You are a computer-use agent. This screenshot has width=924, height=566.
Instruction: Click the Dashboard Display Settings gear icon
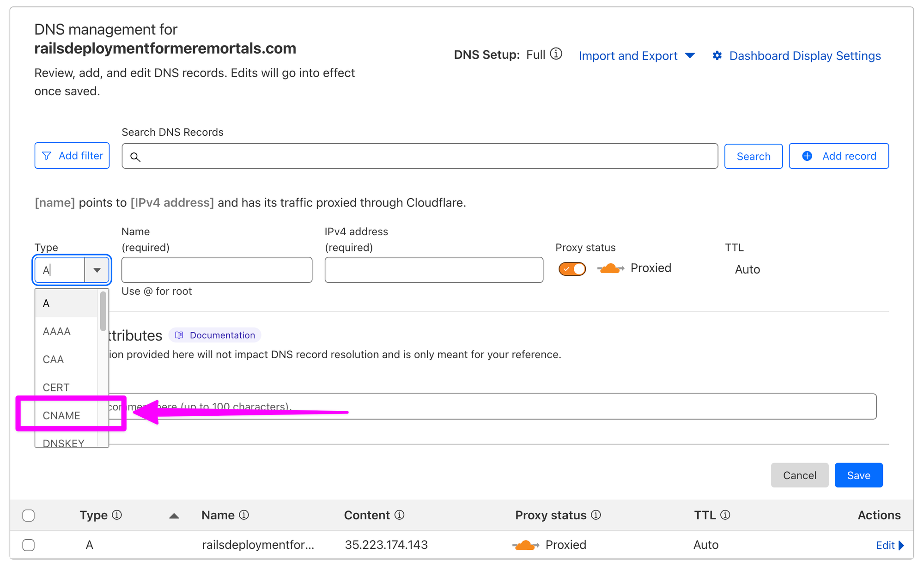(x=717, y=55)
